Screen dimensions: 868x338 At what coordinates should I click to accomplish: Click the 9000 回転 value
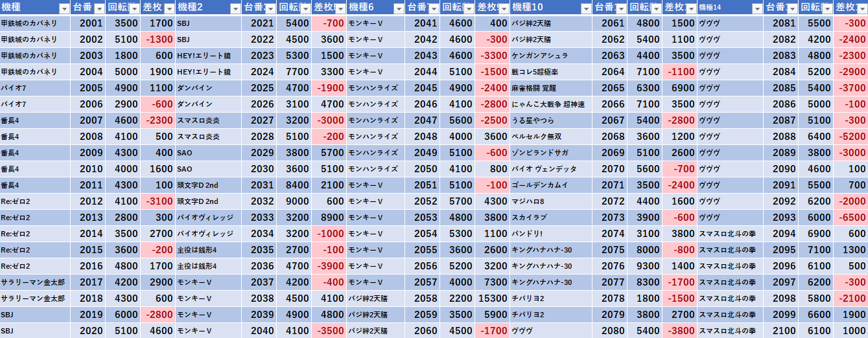click(294, 201)
